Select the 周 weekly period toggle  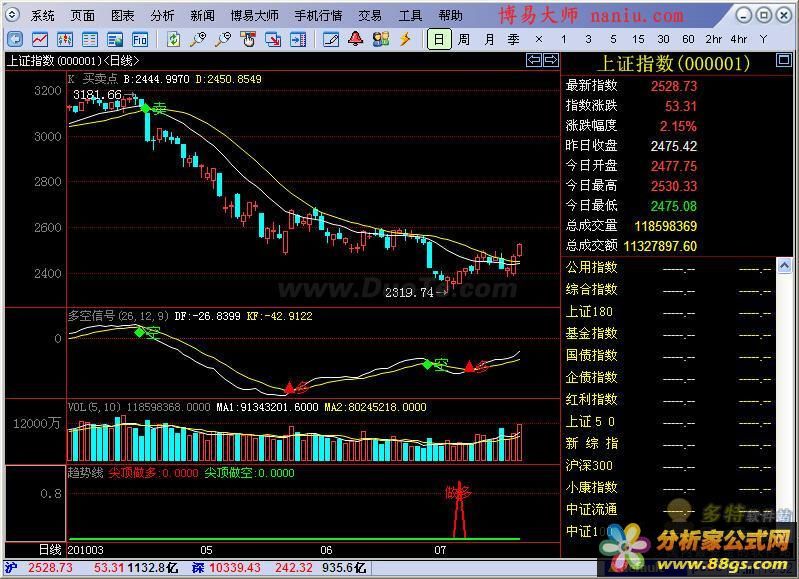tap(464, 39)
